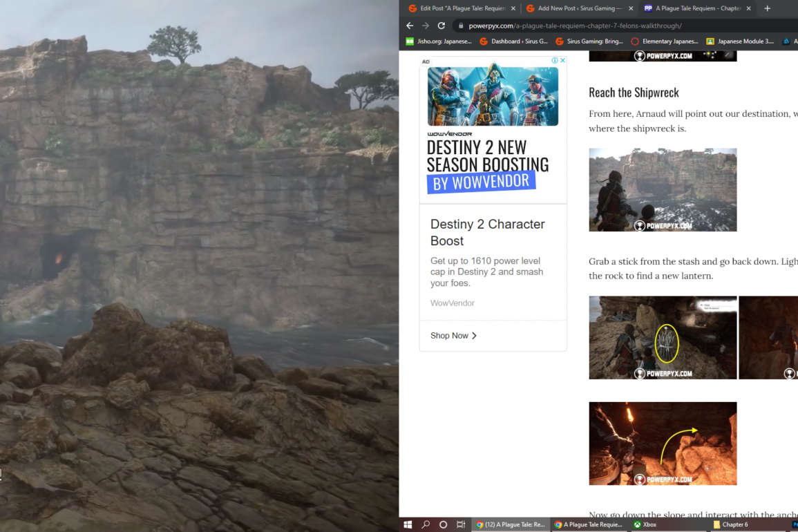Viewport: 798px width, 532px height.
Task: Click the padlock site info icon
Action: [x=460, y=26]
